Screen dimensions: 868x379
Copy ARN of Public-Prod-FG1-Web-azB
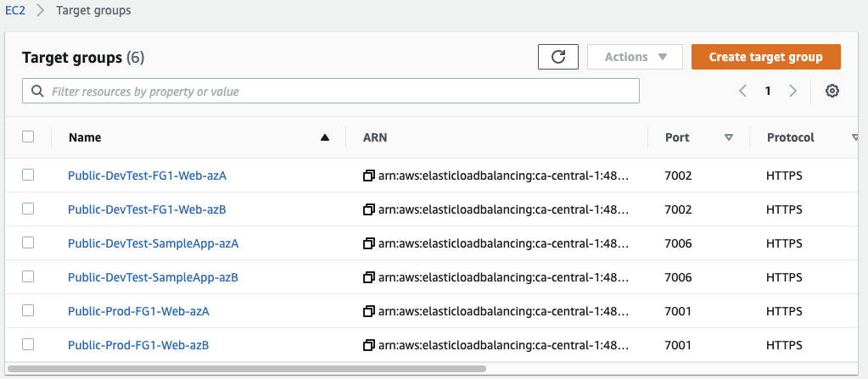[369, 345]
